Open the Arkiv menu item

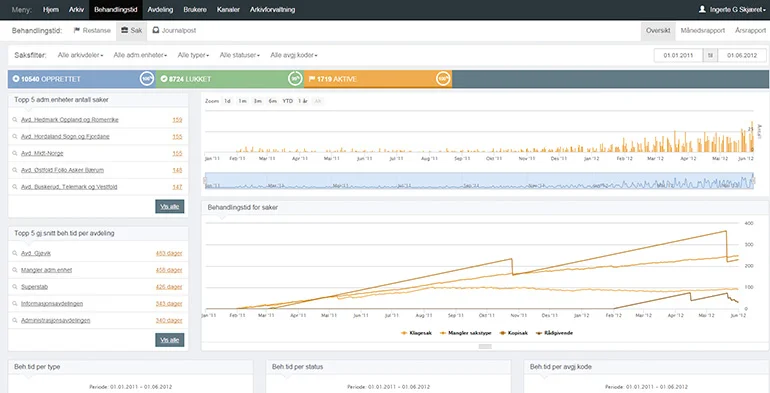(76, 10)
